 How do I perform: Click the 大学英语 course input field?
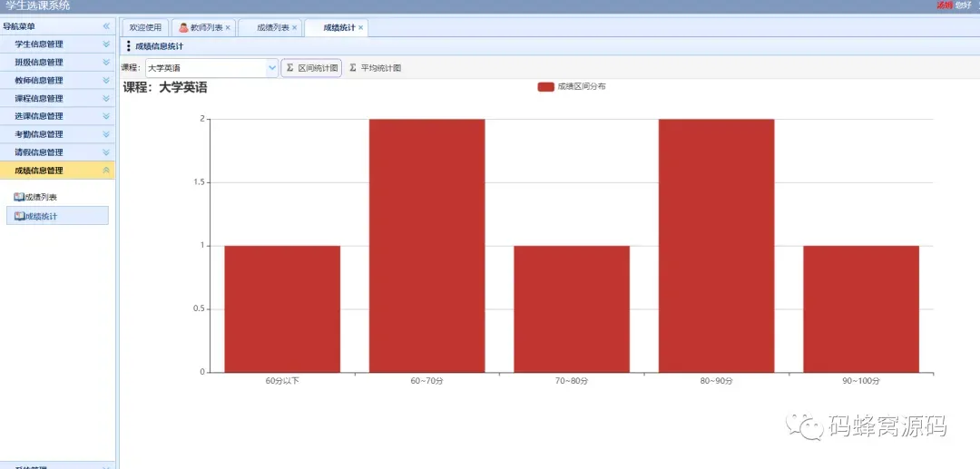pos(206,68)
